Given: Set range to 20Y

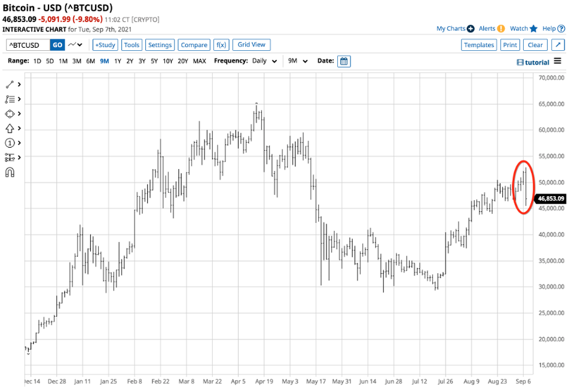Looking at the screenshot, I should click(x=183, y=61).
